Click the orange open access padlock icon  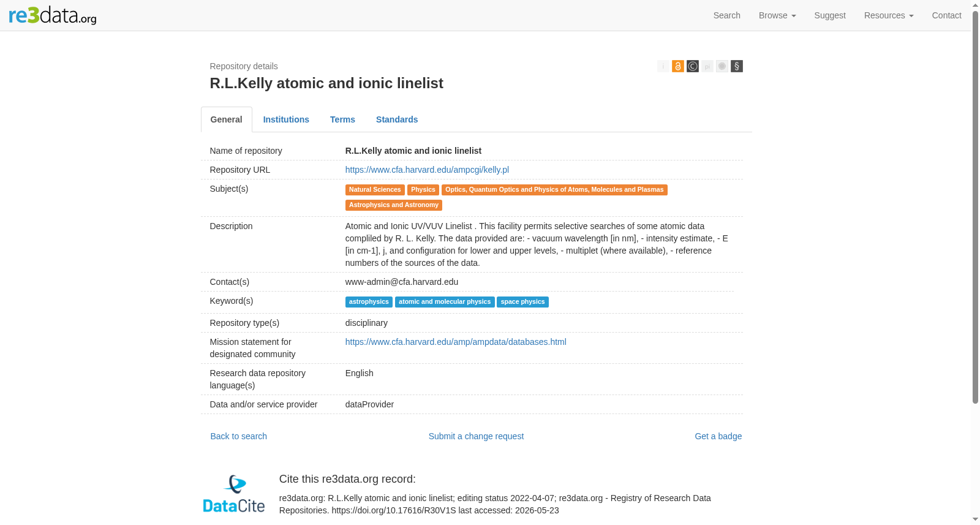pos(678,66)
